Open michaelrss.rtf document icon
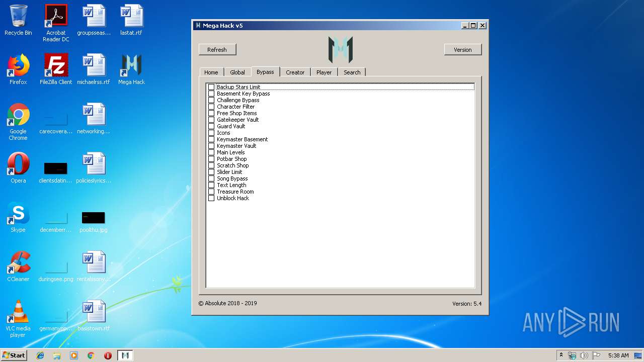 click(94, 69)
